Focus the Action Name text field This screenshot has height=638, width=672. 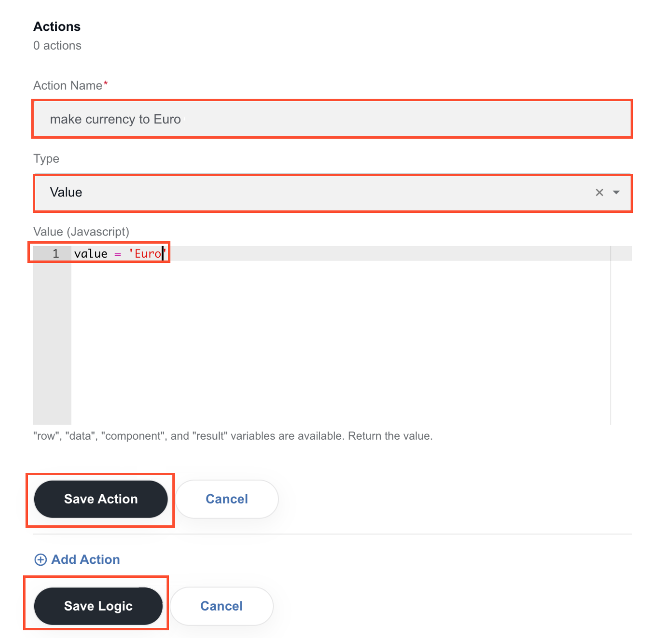pos(332,119)
